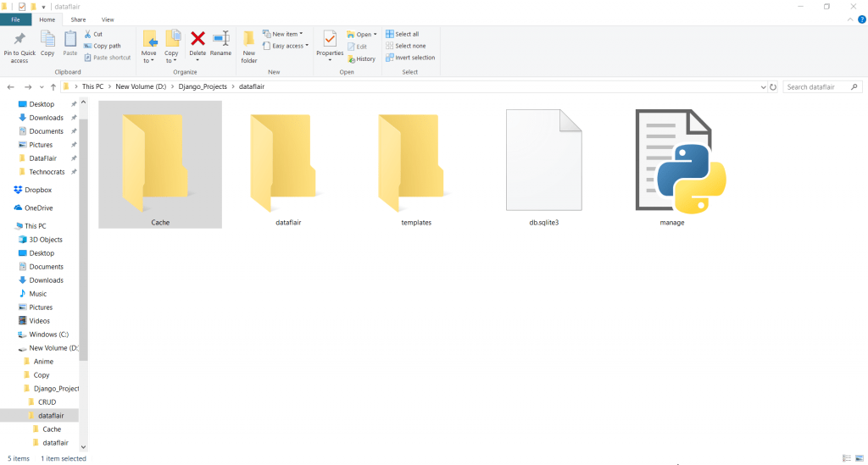Open OneDrive in navigation pane

[x=33, y=208]
